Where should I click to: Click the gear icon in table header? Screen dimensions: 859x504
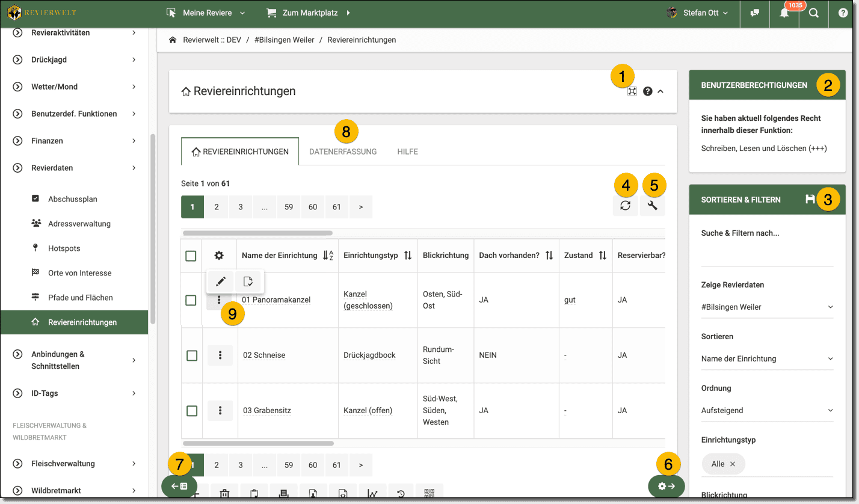219,256
